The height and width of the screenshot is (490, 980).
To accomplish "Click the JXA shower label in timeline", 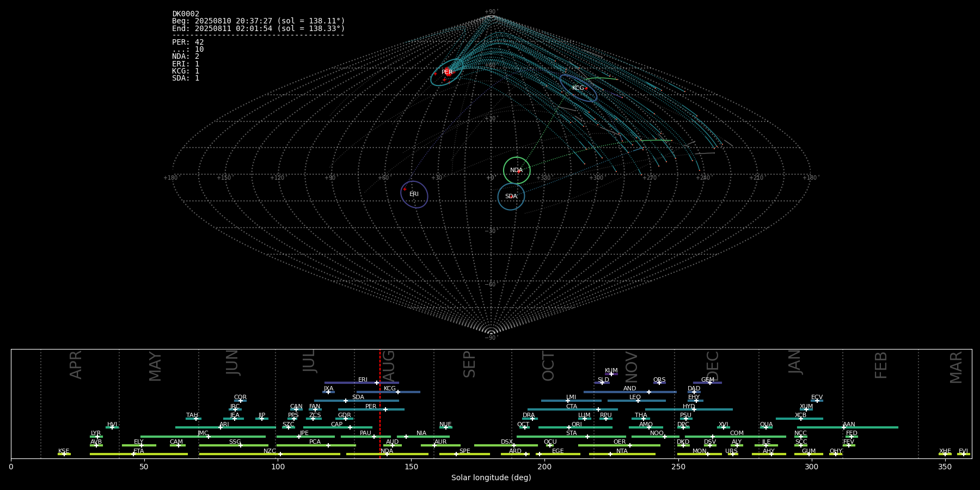I will 328,389.
